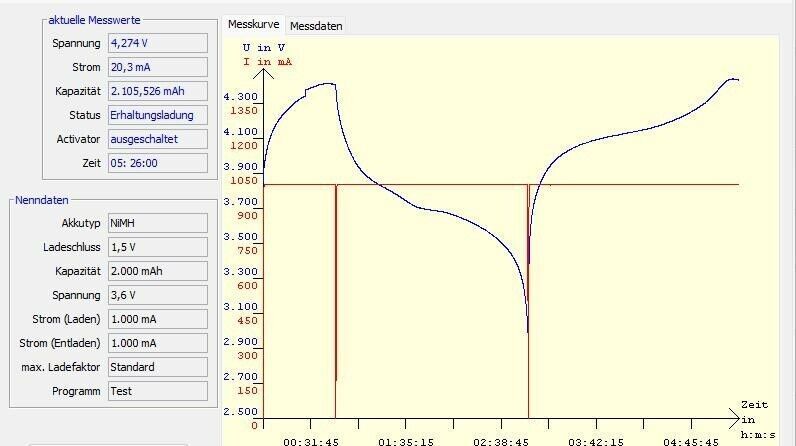Click the Spannung field showing 4,274 V
Viewport: 796px width, 446px height.
157,43
